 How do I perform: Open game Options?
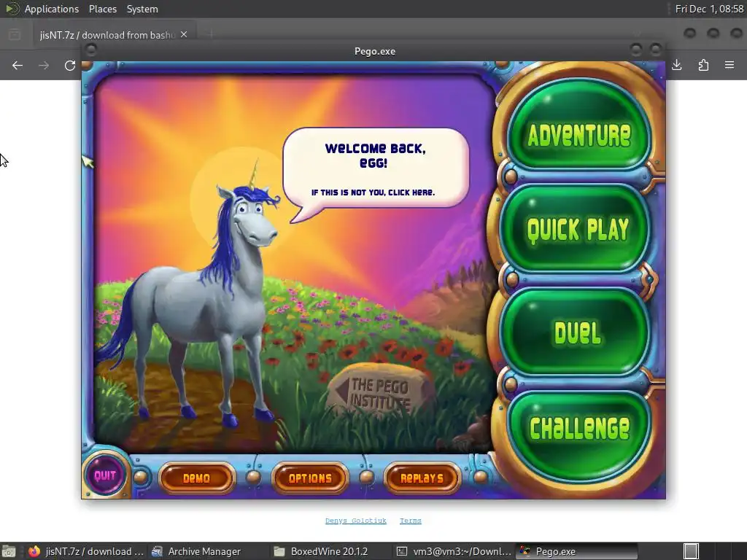point(310,478)
